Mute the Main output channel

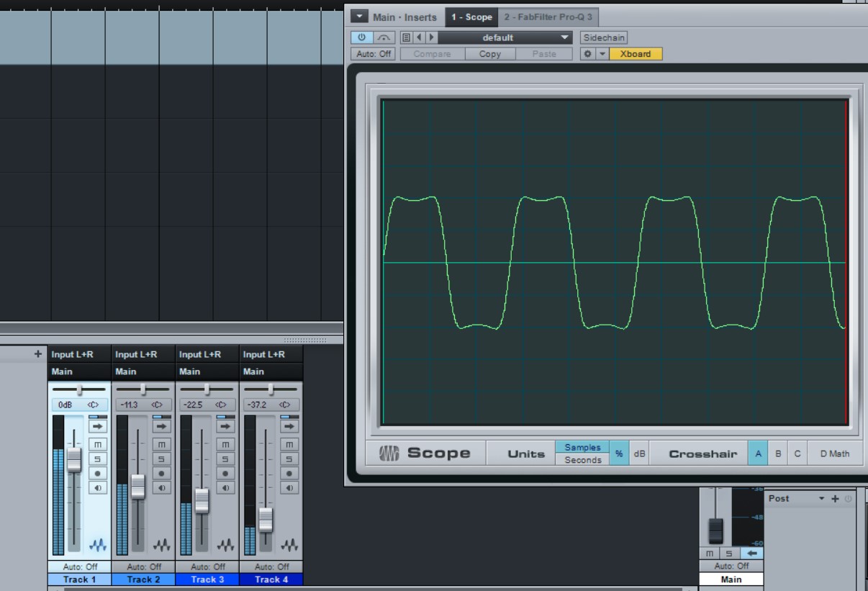(710, 553)
